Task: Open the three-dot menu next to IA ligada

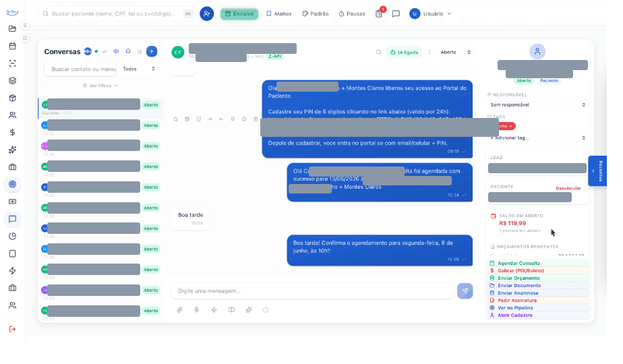Action: point(429,52)
